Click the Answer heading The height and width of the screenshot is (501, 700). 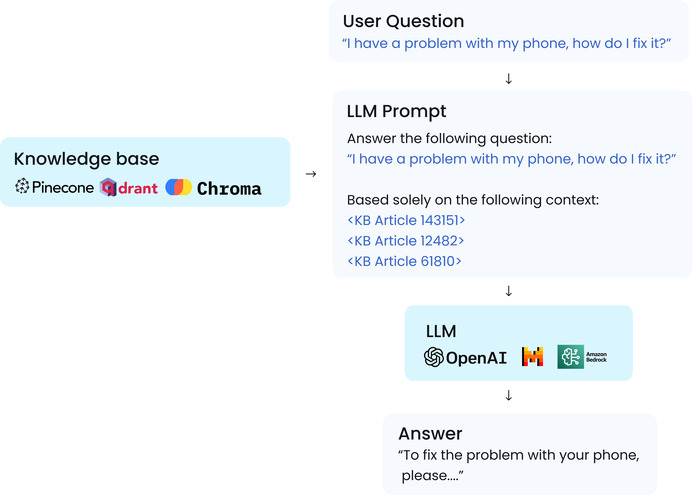pyautogui.click(x=430, y=434)
